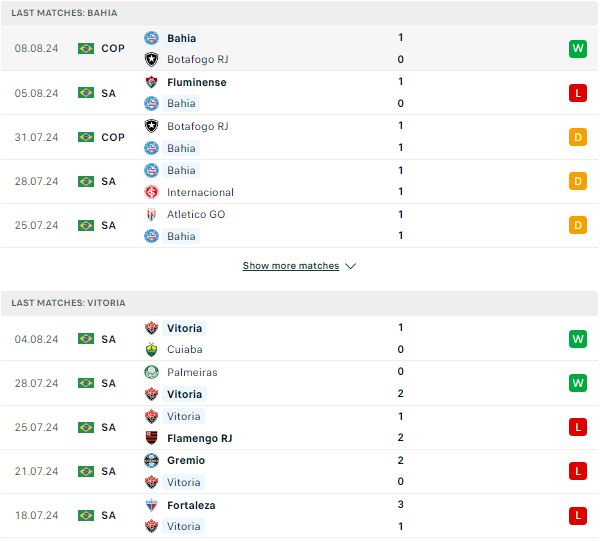Click Last Matches: Vitoria header
The image size is (608, 541).
click(x=69, y=302)
